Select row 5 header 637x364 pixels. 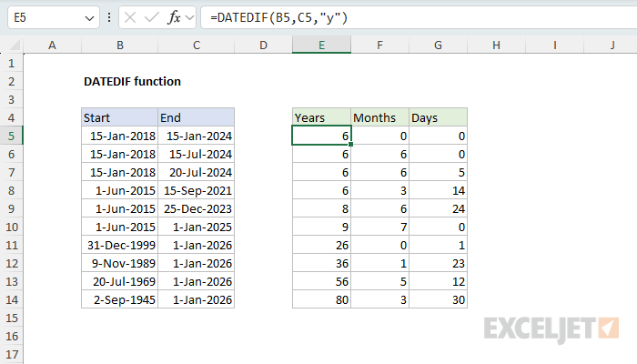tap(11, 136)
